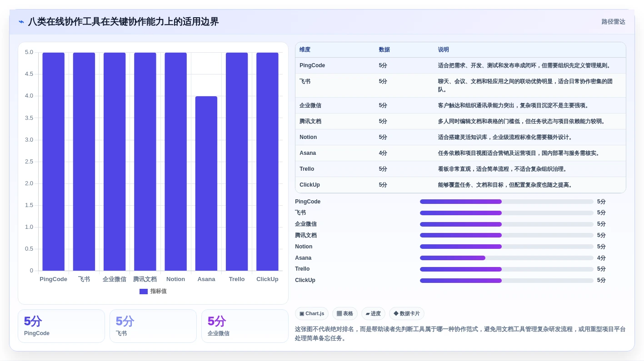This screenshot has height=361, width=644.
Task: Select the Asana row name in table
Action: tap(308, 153)
